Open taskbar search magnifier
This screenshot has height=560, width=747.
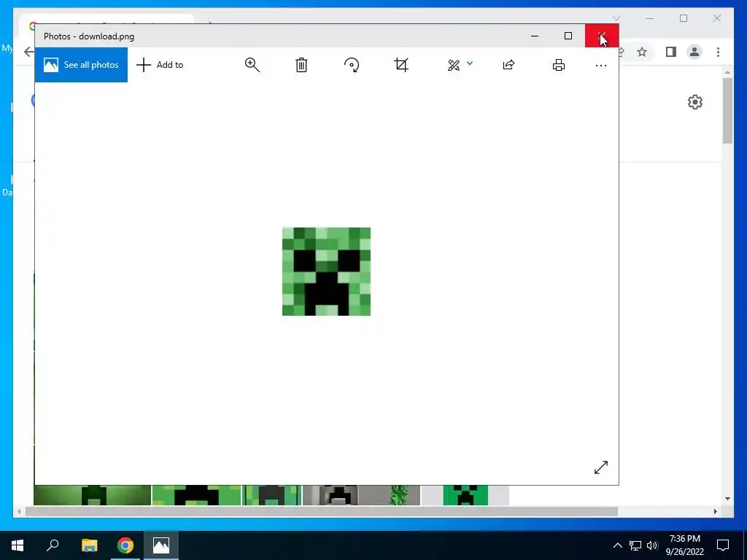tap(53, 545)
